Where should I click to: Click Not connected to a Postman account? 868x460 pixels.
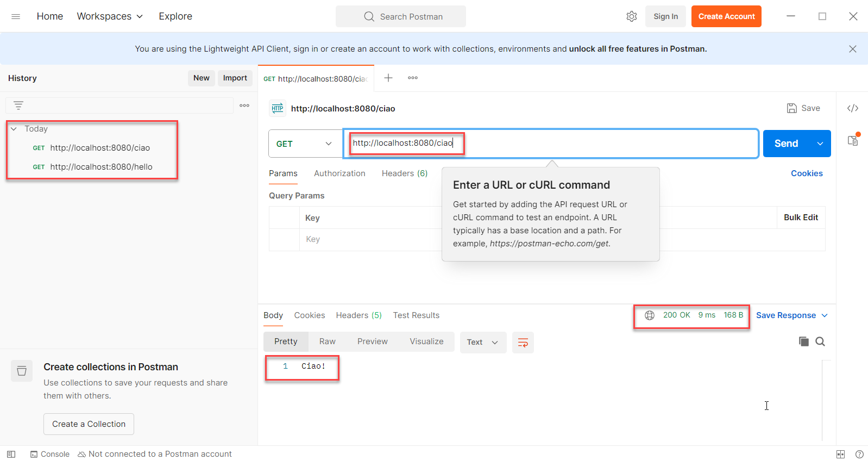pos(155,454)
